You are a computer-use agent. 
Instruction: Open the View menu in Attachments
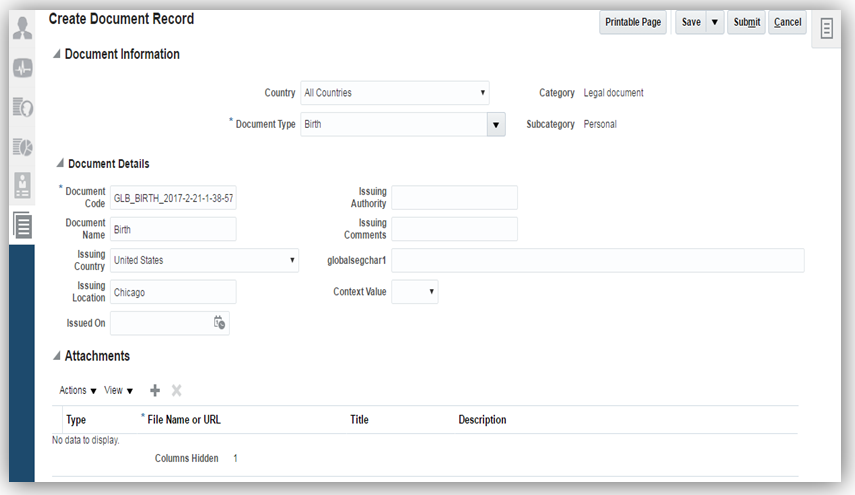point(118,390)
